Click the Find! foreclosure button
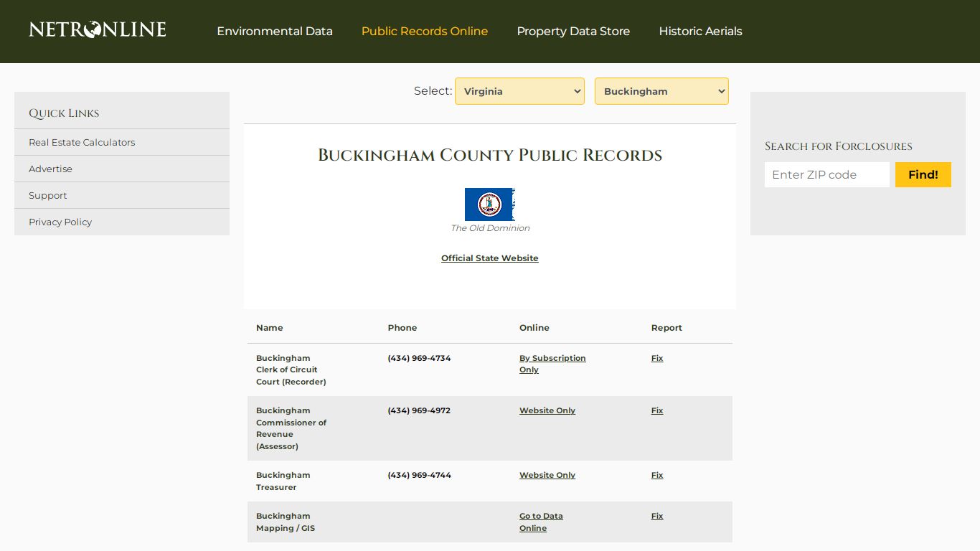Viewport: 980px width, 551px height. 923,174
